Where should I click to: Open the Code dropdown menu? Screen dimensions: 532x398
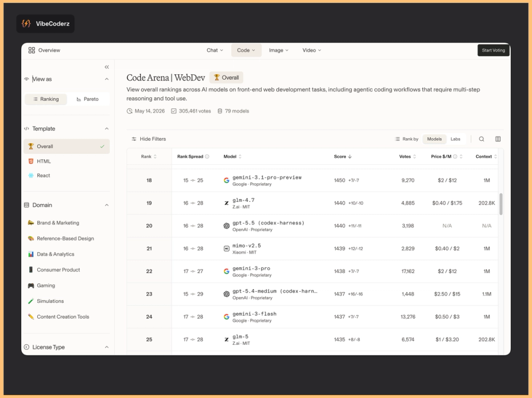pos(246,50)
